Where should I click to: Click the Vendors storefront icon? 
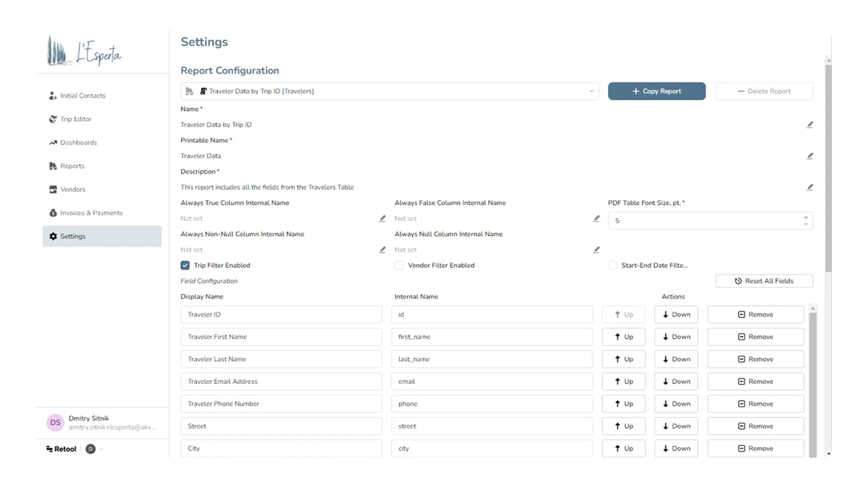53,190
